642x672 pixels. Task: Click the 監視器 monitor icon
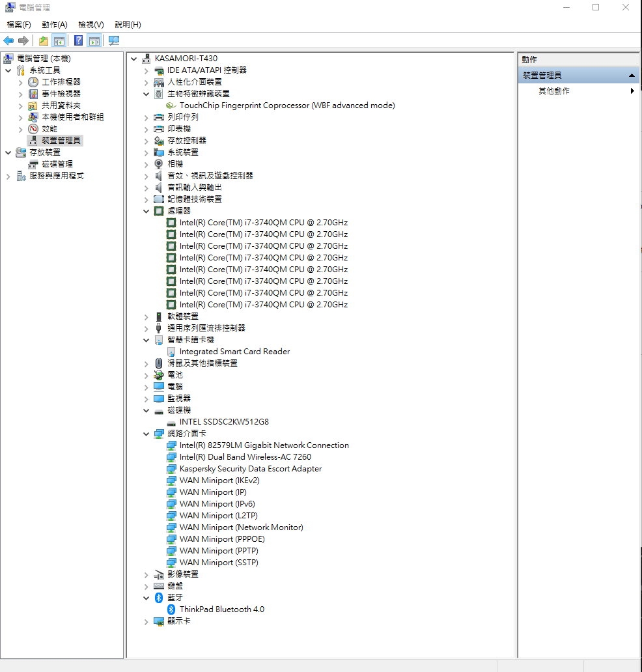[159, 399]
